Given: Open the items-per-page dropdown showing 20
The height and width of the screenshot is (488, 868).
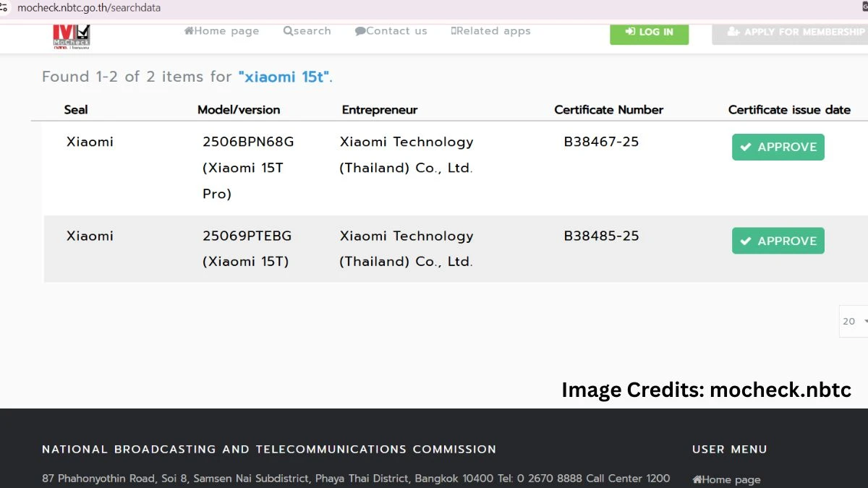Looking at the screenshot, I should (x=854, y=321).
